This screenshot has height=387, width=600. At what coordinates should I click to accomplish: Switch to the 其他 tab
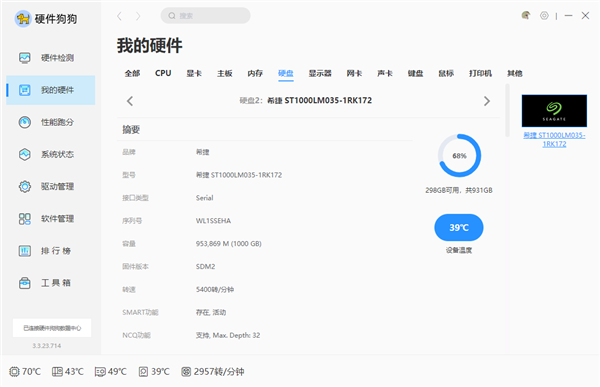tap(515, 73)
